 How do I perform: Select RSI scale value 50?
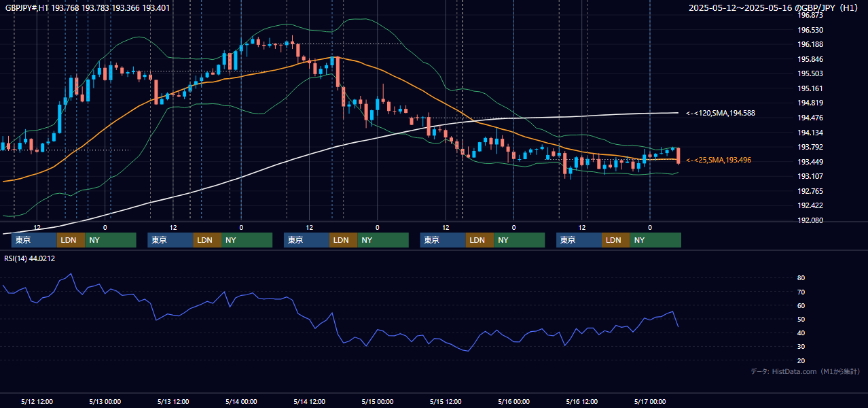click(x=801, y=319)
